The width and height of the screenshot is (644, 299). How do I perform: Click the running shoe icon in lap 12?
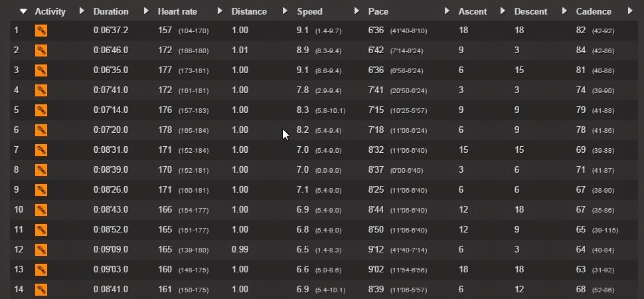click(41, 250)
